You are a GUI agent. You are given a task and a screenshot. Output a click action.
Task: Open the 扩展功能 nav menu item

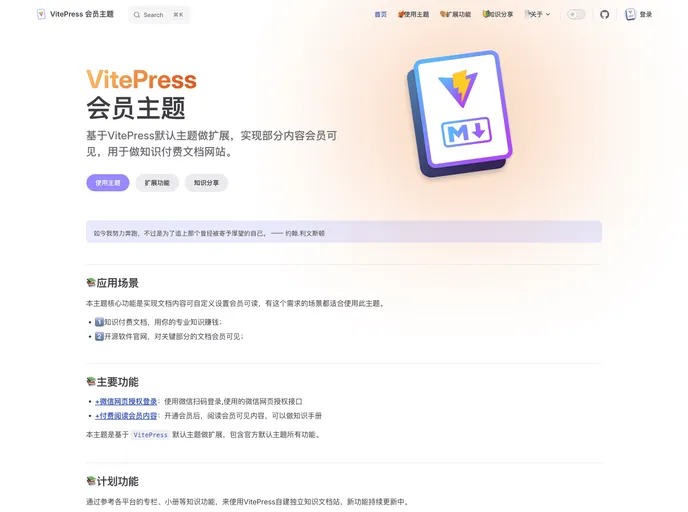click(x=455, y=14)
